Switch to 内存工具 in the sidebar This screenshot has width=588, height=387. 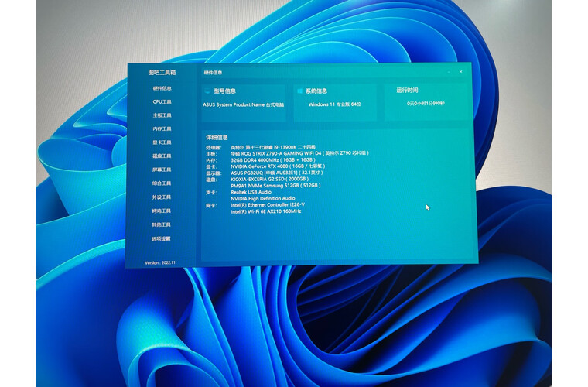pos(162,128)
